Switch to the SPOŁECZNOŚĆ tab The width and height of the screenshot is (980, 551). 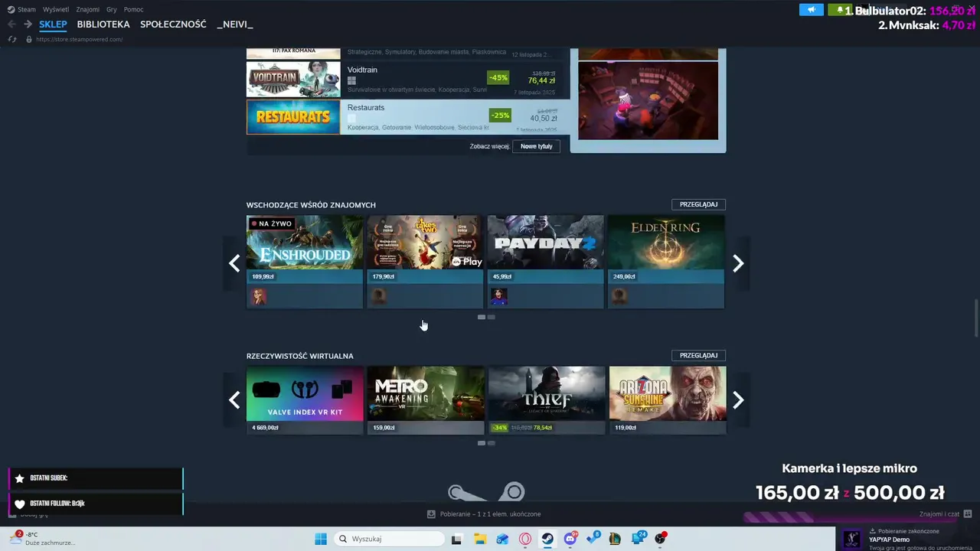173,24
